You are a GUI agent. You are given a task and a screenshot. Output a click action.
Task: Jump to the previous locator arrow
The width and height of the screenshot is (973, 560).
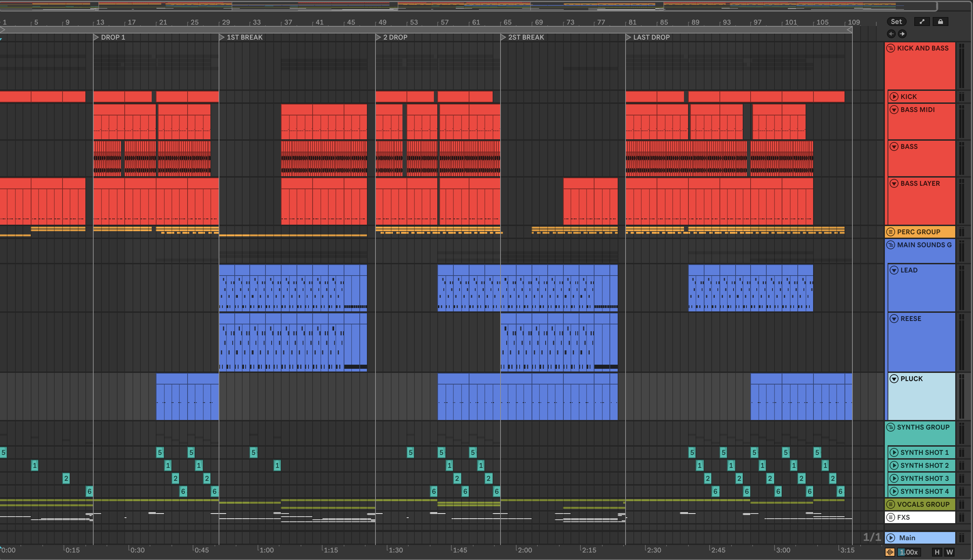click(891, 34)
